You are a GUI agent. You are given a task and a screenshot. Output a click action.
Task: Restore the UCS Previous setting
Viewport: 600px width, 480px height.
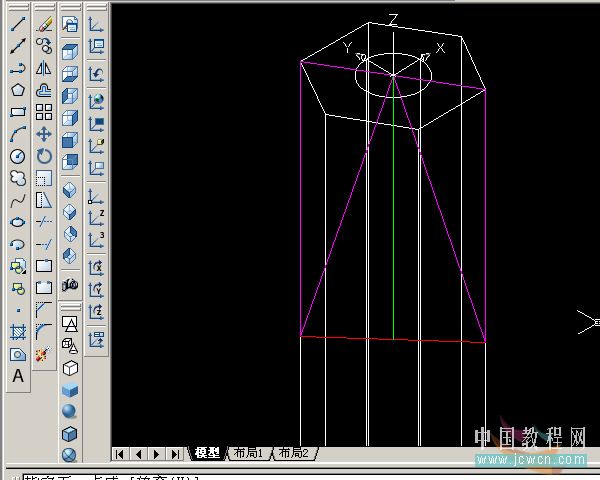click(x=96, y=74)
